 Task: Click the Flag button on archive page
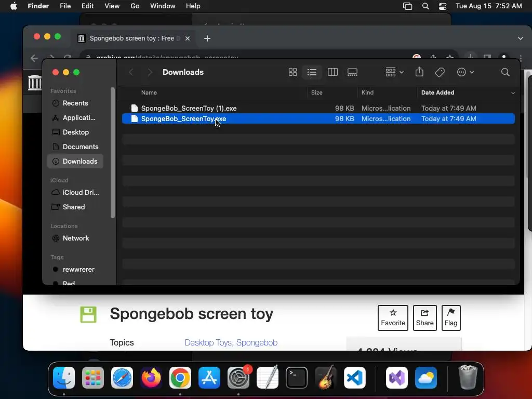451,318
